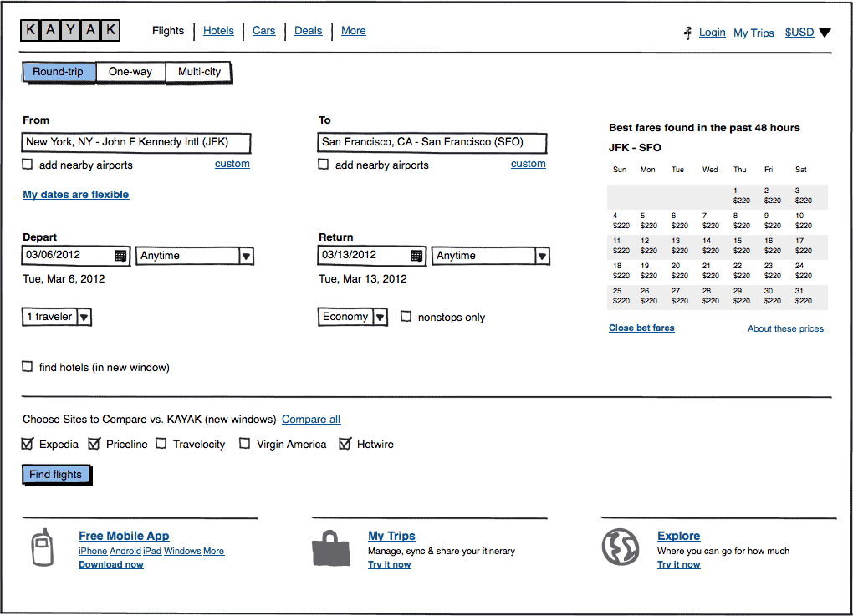The height and width of the screenshot is (616, 853).
Task: Open the Explore heading link
Action: click(x=679, y=536)
